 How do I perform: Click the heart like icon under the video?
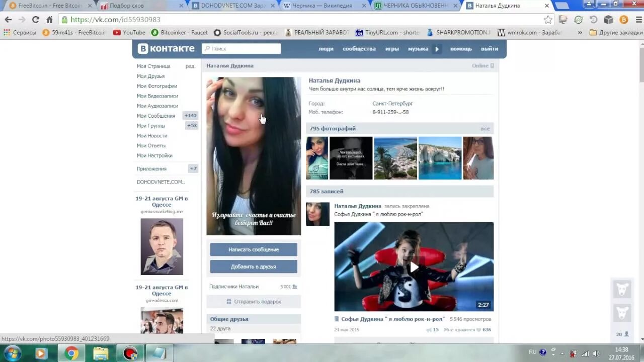tap(478, 330)
